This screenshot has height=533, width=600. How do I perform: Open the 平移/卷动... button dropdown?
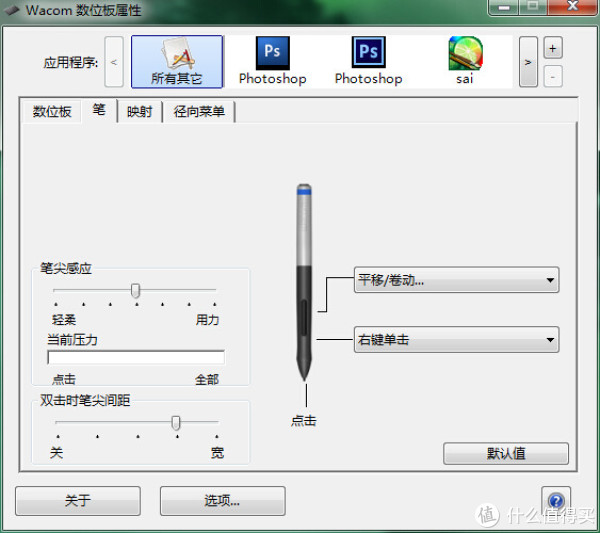456,280
